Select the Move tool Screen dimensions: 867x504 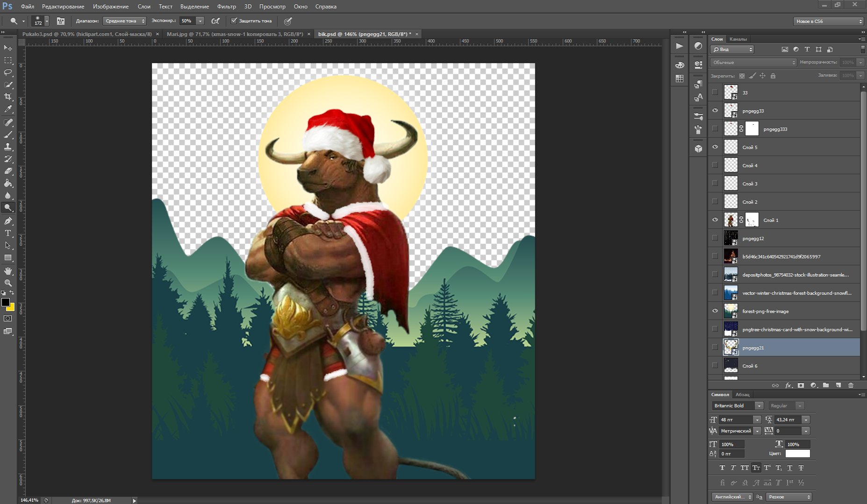(x=8, y=48)
